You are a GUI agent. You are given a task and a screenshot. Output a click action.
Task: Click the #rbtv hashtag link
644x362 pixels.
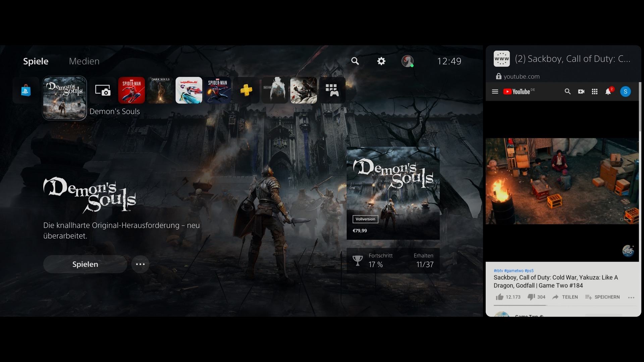click(x=498, y=271)
